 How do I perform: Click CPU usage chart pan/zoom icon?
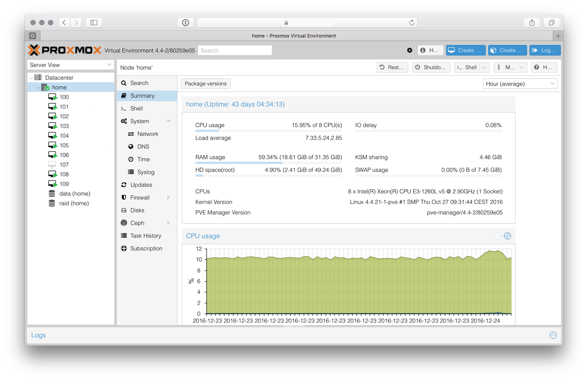click(508, 236)
